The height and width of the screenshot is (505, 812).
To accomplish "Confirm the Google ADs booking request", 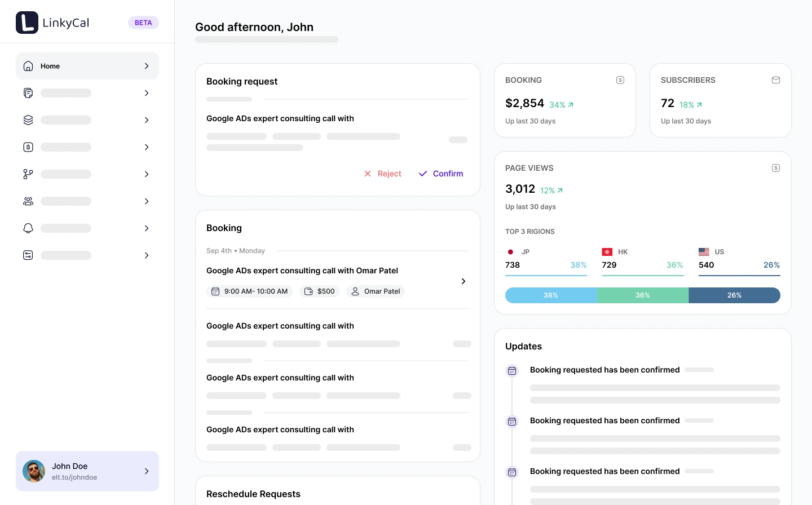I will click(x=441, y=174).
